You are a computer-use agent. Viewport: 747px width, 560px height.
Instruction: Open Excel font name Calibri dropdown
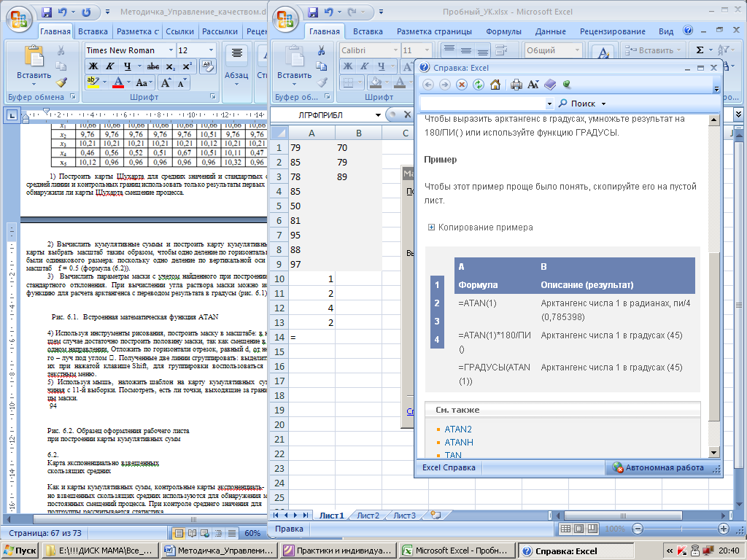tap(395, 50)
